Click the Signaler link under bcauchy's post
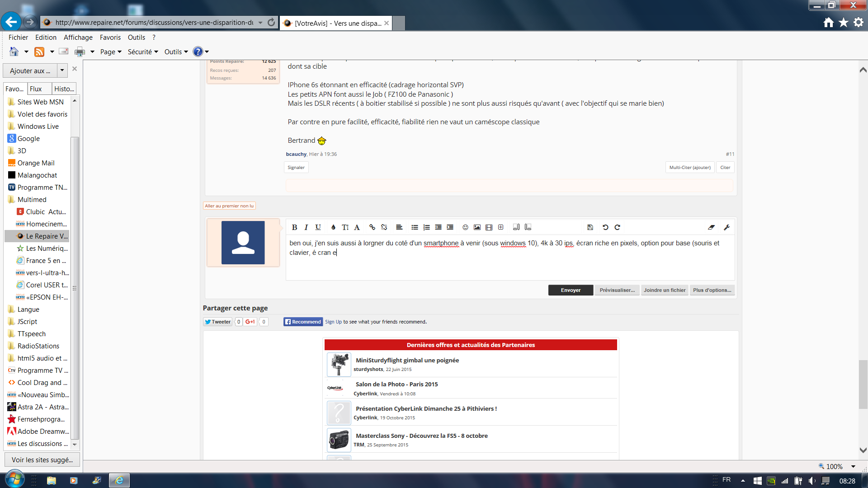Screen dimensions: 868x488 (296, 168)
